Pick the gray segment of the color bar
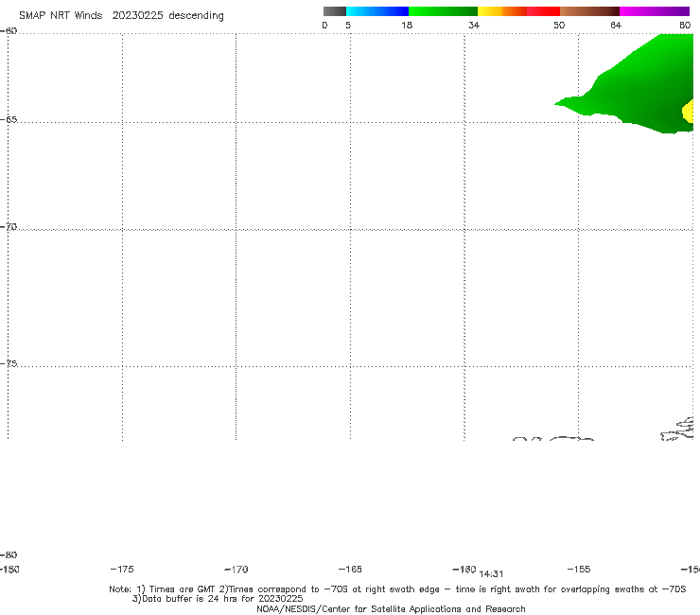Image resolution: width=700 pixels, height=615 pixels. click(x=334, y=11)
